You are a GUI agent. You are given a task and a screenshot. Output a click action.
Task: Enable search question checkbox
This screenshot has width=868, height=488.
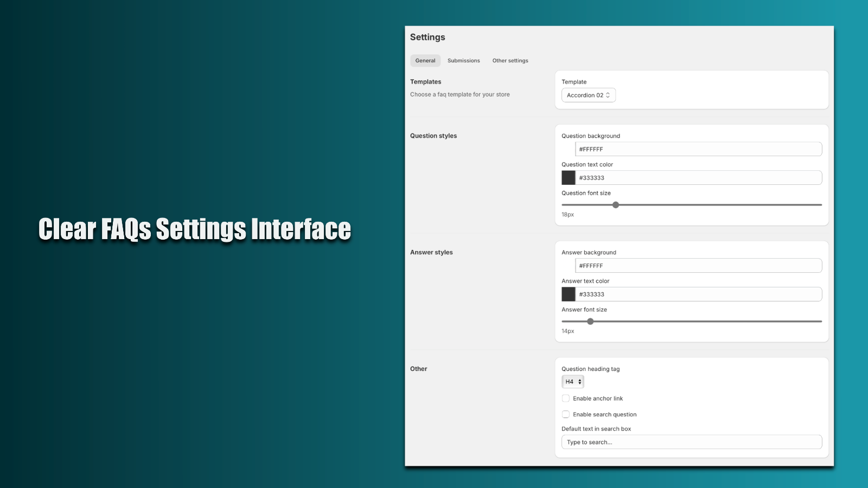[x=566, y=415]
